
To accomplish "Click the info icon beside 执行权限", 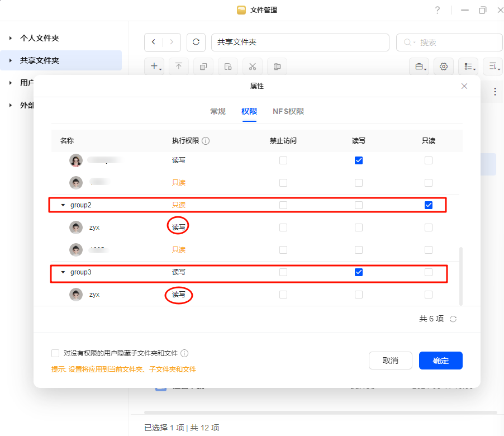I will pyautogui.click(x=206, y=141).
